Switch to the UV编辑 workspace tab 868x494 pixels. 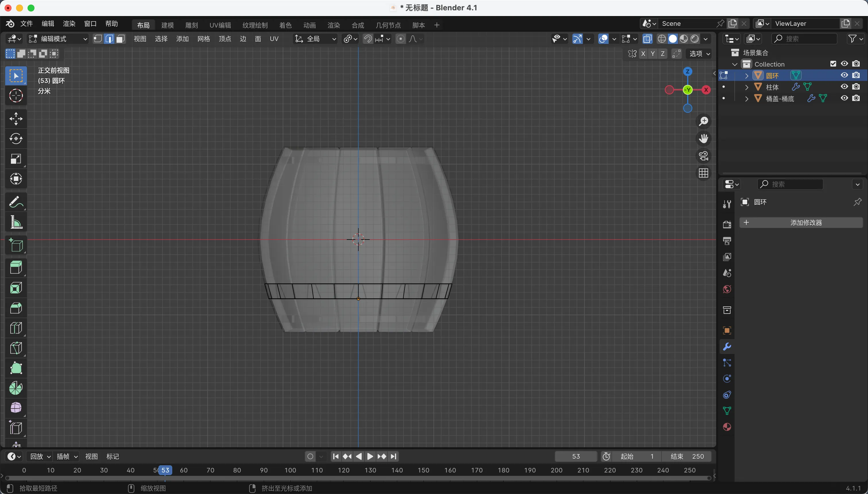(220, 25)
